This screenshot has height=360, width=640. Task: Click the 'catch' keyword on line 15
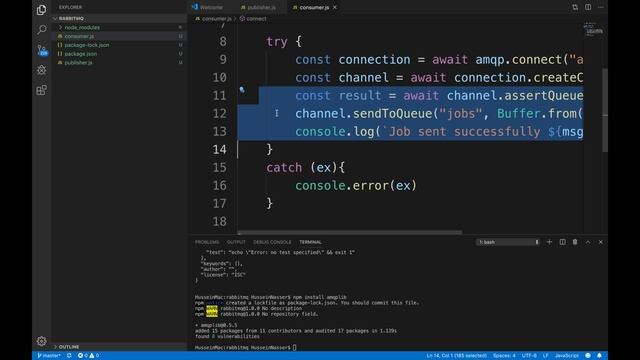(284, 167)
